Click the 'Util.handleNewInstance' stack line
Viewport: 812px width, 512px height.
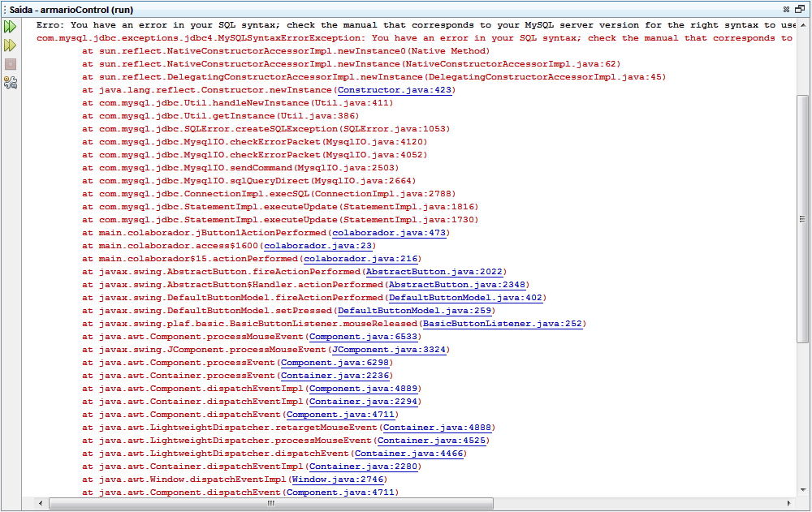(x=238, y=103)
